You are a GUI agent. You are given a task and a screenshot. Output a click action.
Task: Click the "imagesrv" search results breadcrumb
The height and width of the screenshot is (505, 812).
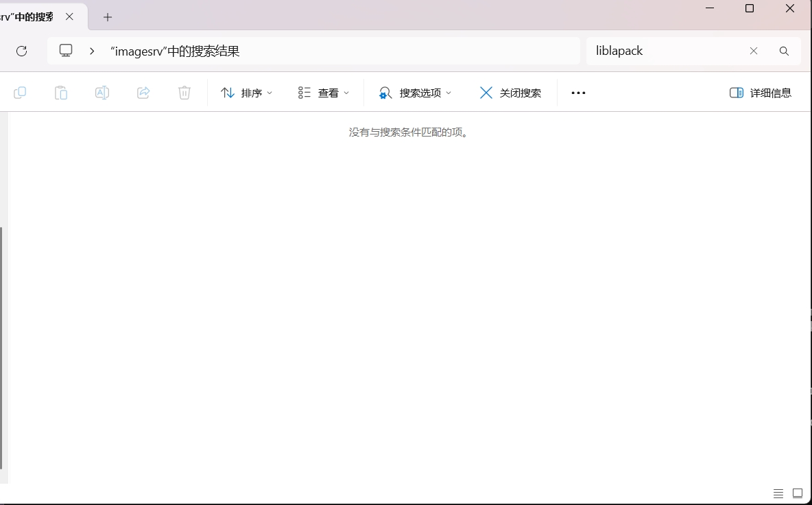tap(174, 51)
